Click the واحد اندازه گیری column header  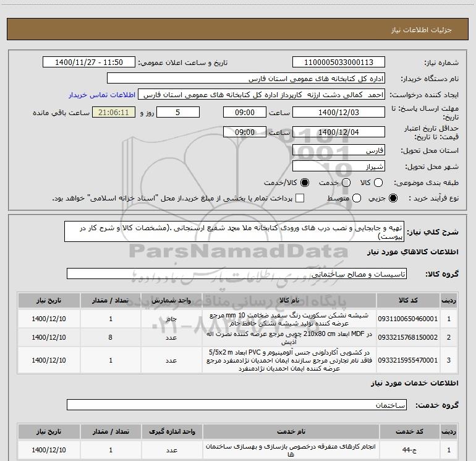[x=172, y=431]
